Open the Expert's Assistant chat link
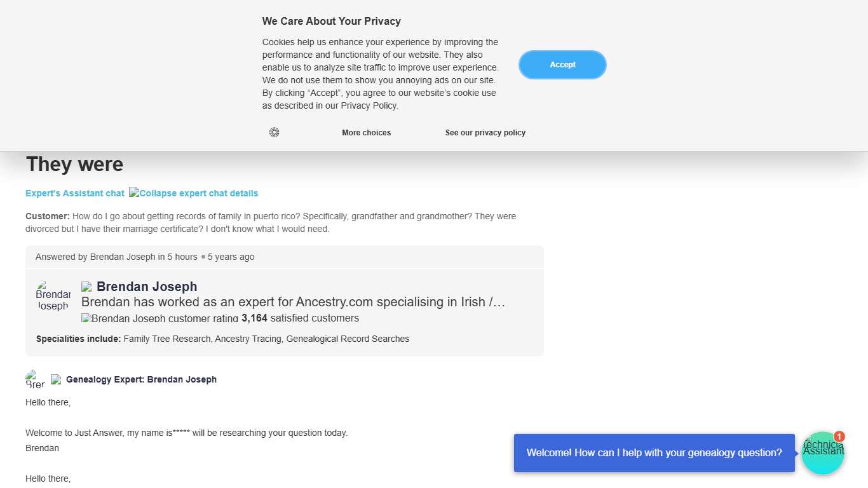Screen dimensions: 868x488 coord(75,193)
